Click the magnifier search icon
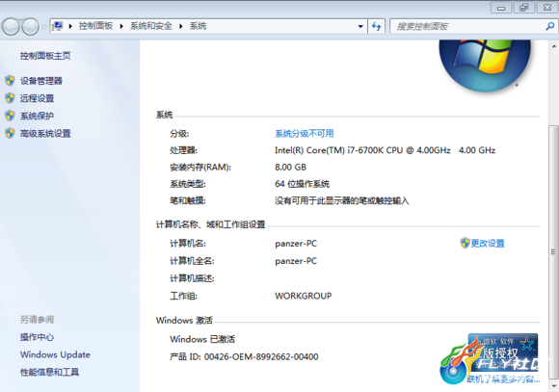Screen dimensions: 559x392 pos(550,26)
